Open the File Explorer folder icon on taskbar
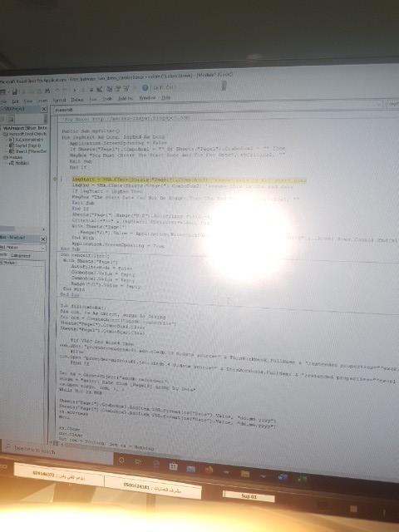 (x=245, y=474)
